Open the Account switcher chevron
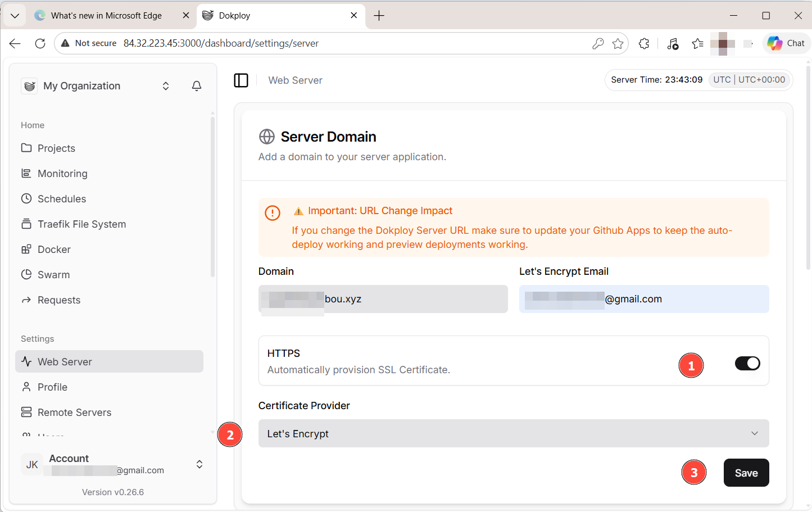Screen dimensions: 812x512 click(199, 464)
